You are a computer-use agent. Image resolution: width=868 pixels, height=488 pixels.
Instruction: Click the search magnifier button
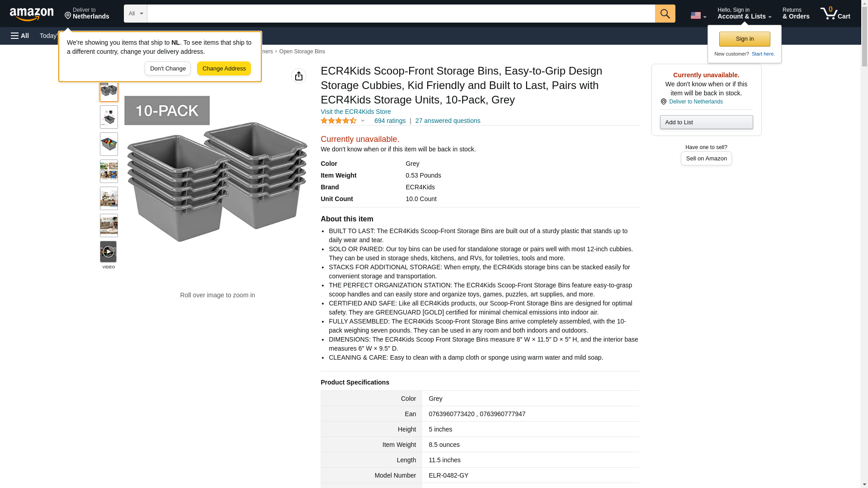[x=665, y=14]
